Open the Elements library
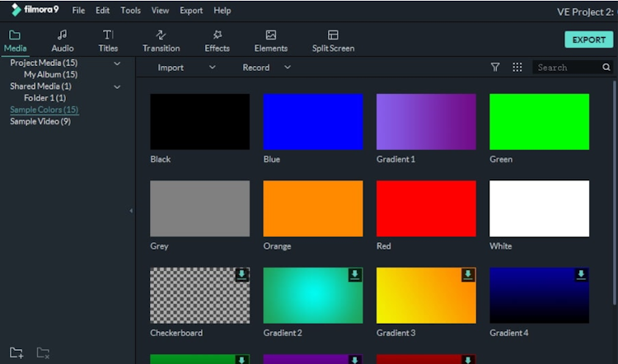Image resolution: width=618 pixels, height=364 pixels. [270, 40]
